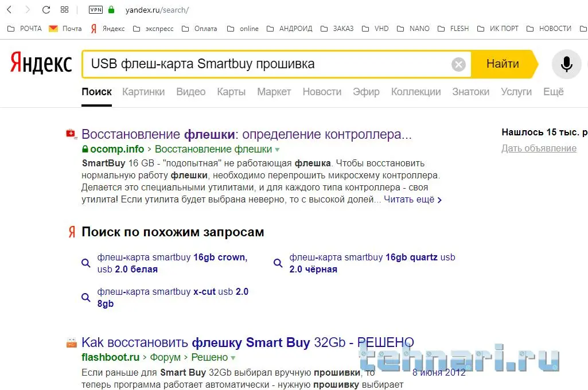Viewport: 588px width, 390px height.
Task: Click the Найти search button
Action: [503, 64]
